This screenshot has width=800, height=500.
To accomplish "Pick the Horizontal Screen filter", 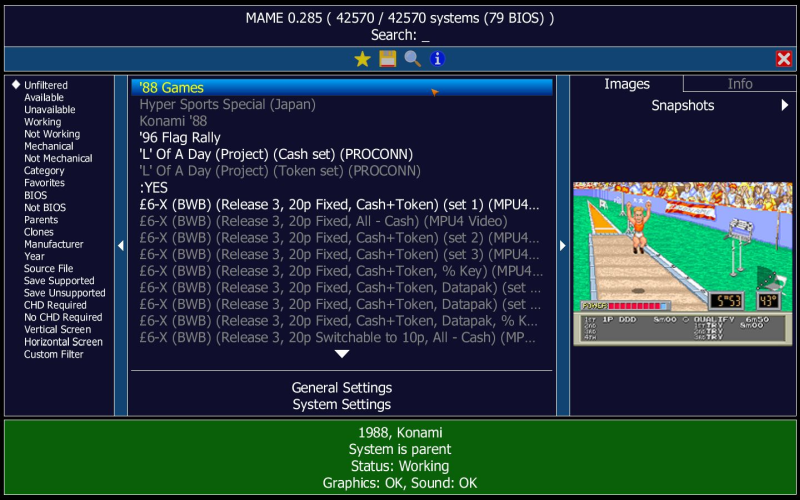I will [x=63, y=342].
